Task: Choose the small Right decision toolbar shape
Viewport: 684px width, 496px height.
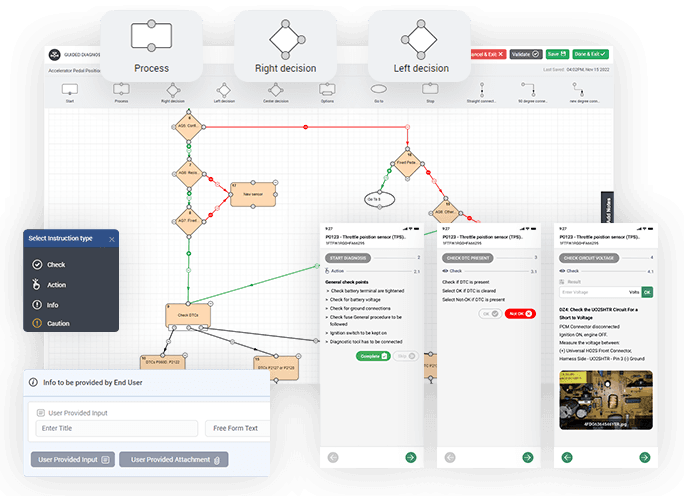Action: click(173, 90)
